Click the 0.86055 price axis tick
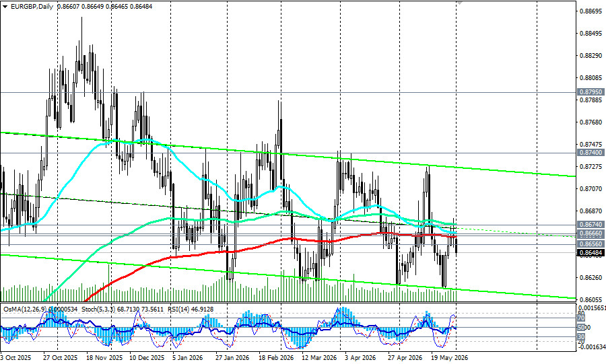The height and width of the screenshot is (364, 606). click(591, 299)
